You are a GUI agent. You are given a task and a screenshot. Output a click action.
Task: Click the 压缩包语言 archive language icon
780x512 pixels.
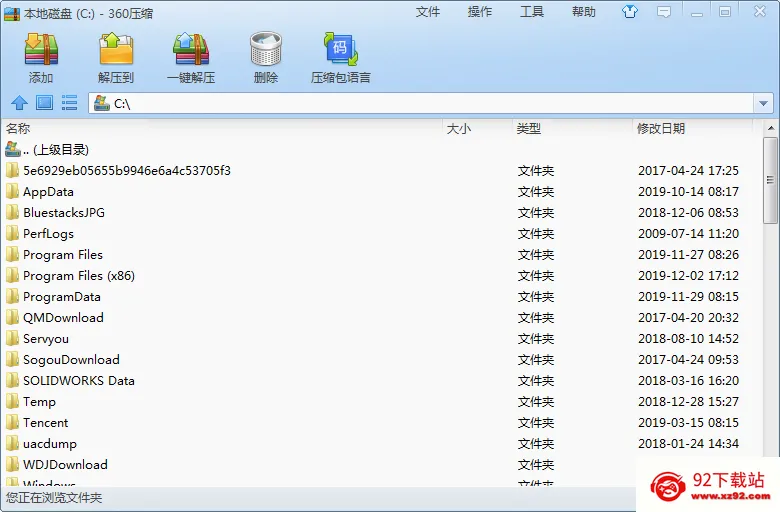(x=341, y=49)
